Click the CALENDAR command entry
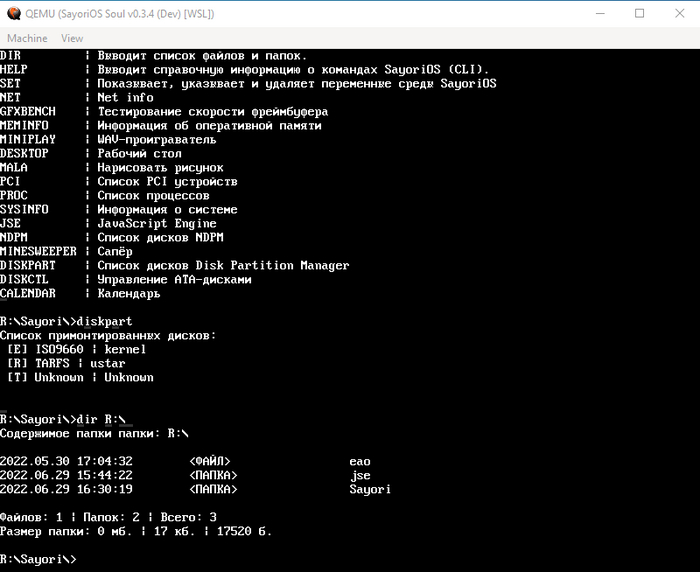This screenshot has width=700, height=572. 28,293
